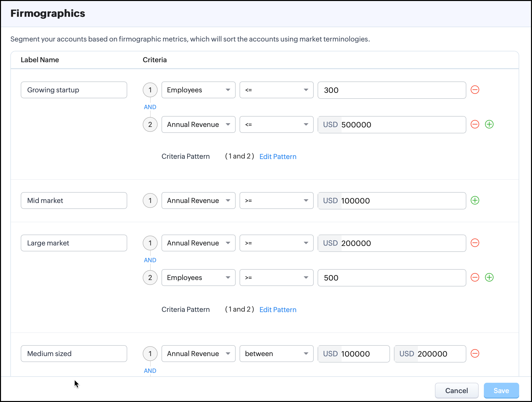Remove the USD 500000 revenue criterion
The height and width of the screenshot is (402, 532).
tap(475, 124)
